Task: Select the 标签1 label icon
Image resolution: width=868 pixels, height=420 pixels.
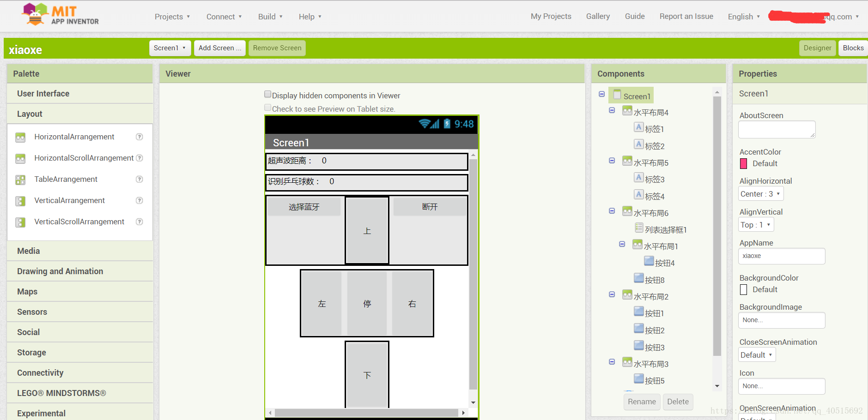Action: (x=638, y=127)
